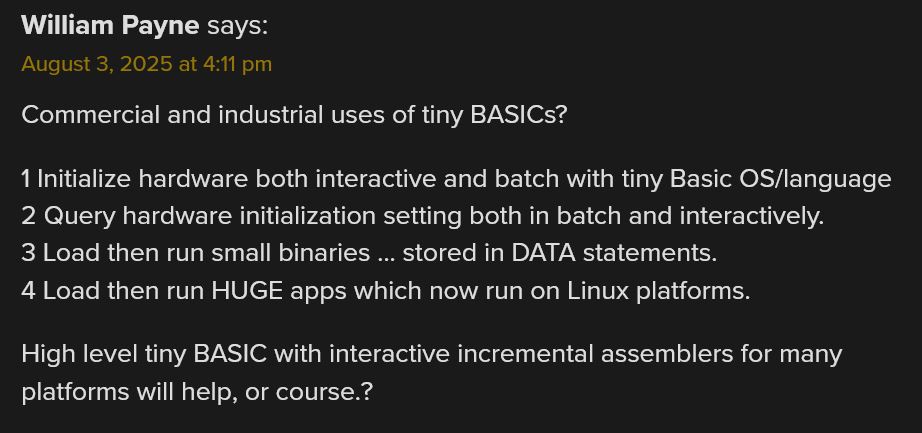Click the "says:" text after the author name
Image resolution: width=922 pixels, height=433 pixels.
237,25
